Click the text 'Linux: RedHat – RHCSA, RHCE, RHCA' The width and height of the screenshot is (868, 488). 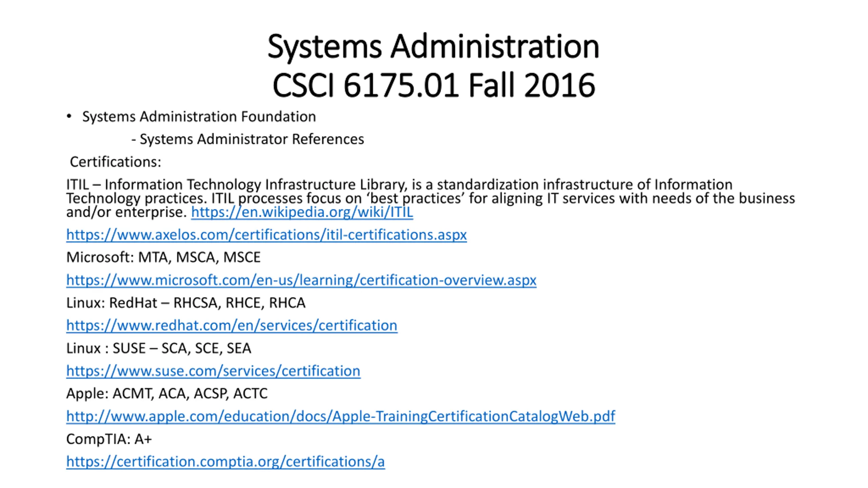186,303
